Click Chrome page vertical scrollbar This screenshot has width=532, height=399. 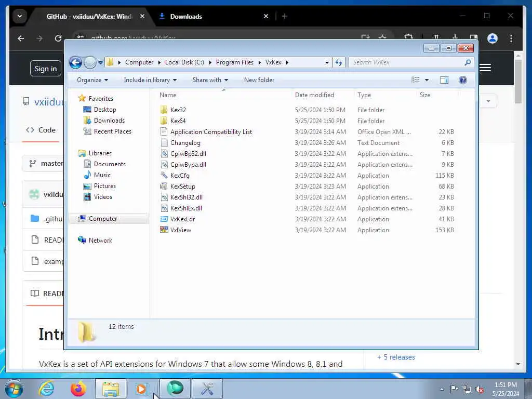pos(518,82)
